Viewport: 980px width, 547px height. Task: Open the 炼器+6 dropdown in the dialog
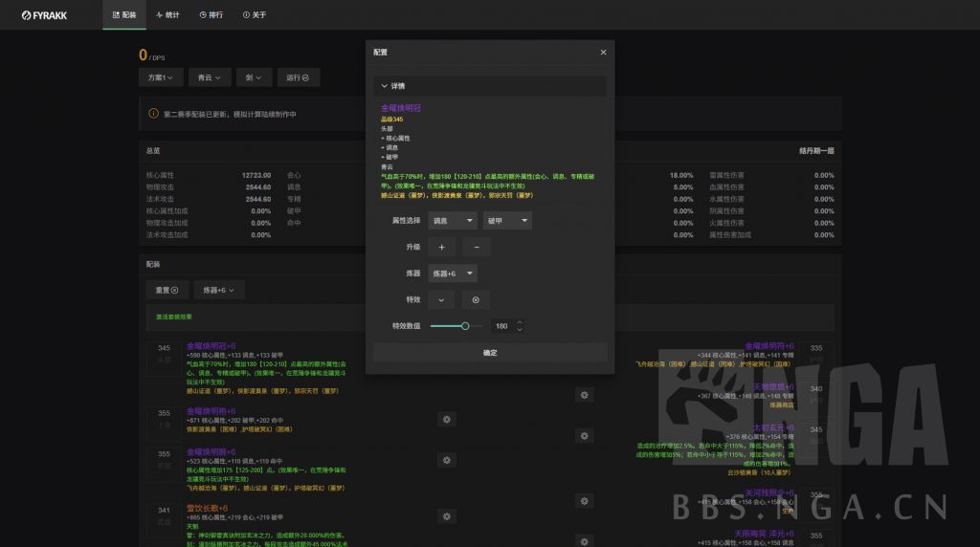(453, 273)
